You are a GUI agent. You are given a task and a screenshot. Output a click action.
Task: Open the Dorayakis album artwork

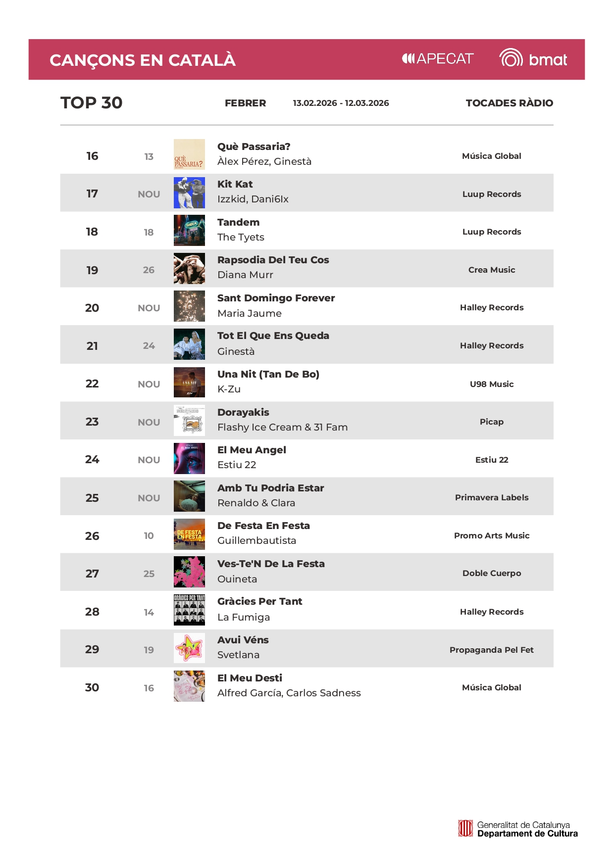[189, 421]
